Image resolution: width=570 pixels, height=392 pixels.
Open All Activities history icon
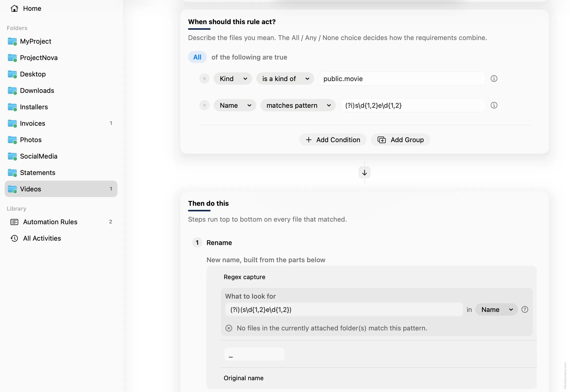(14, 238)
